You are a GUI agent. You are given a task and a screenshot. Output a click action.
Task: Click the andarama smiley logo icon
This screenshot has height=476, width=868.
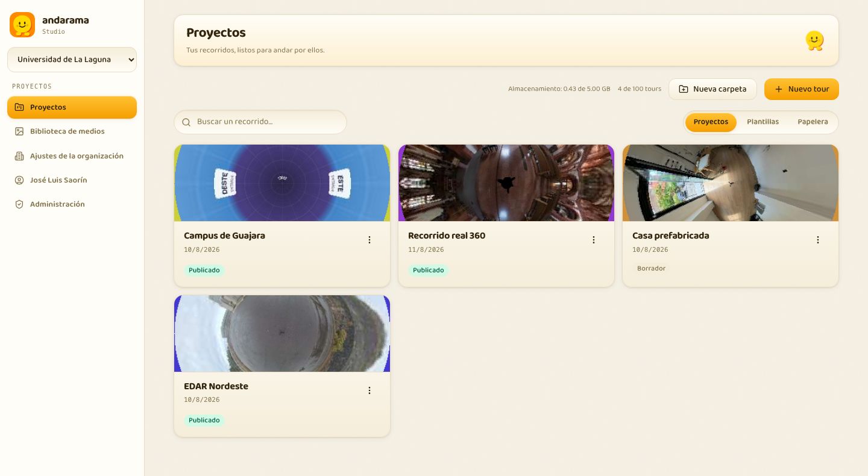click(x=22, y=25)
